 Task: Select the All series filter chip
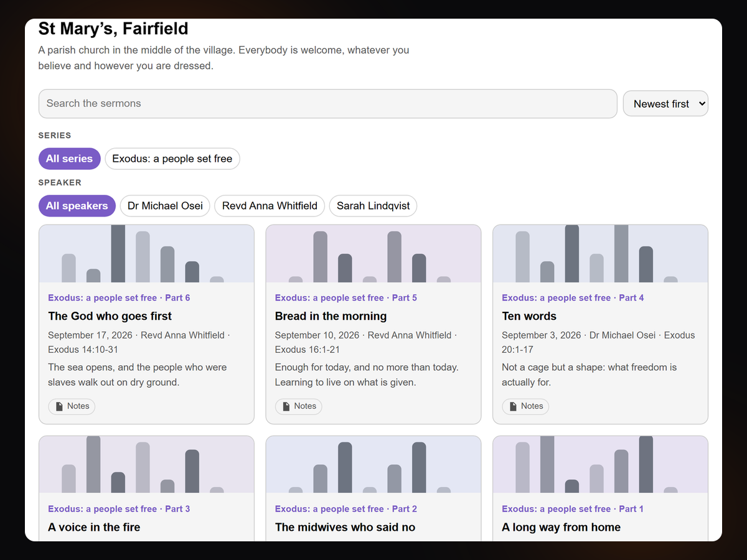point(69,159)
